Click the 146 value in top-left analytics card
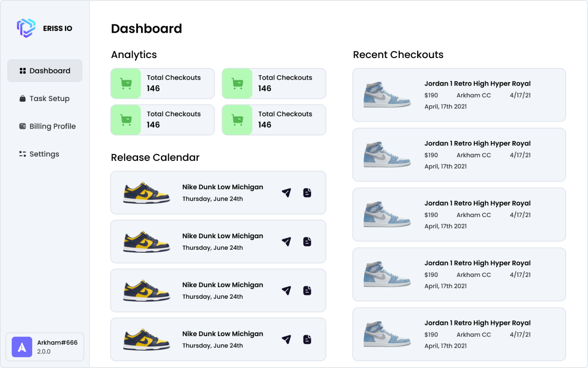 [x=153, y=89]
